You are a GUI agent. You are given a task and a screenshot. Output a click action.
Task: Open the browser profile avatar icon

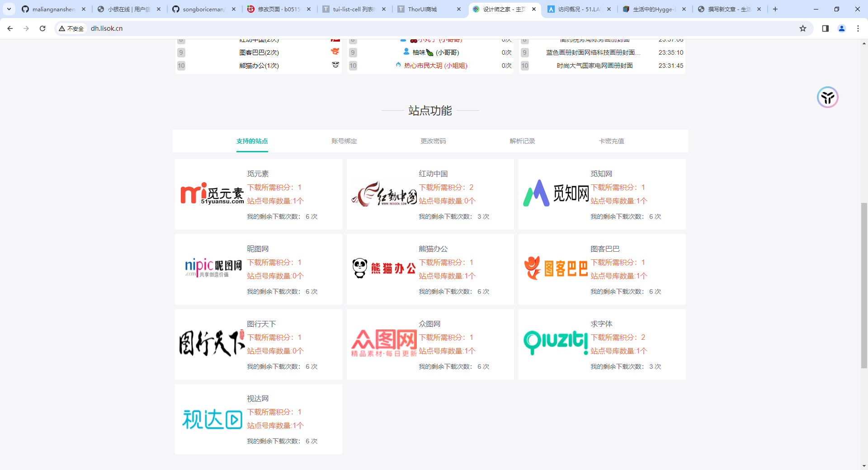click(842, 28)
